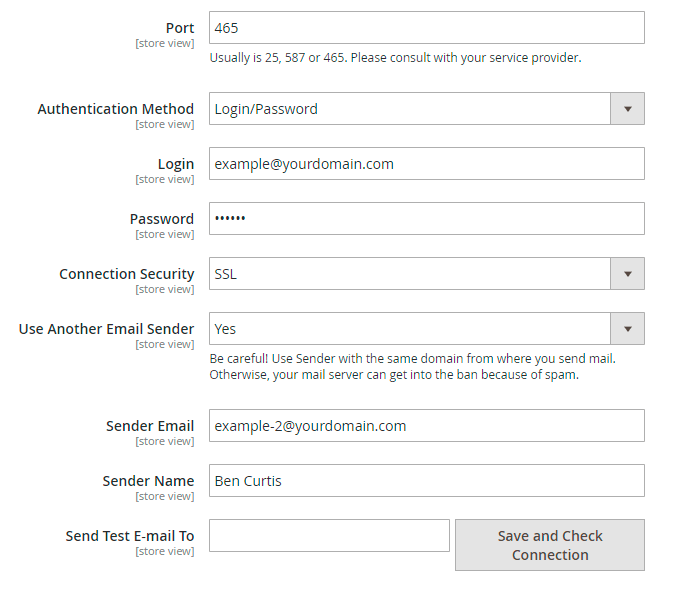Click the Login field with example@yourdomain.com

pyautogui.click(x=426, y=164)
